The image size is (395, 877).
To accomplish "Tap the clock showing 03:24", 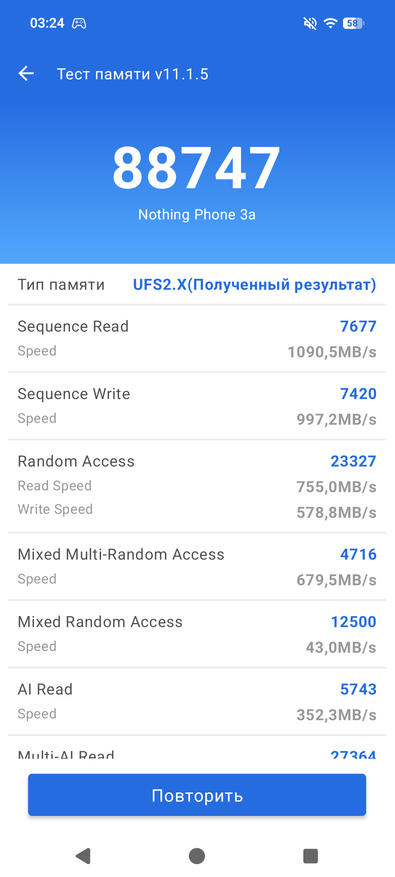I will coord(47,23).
